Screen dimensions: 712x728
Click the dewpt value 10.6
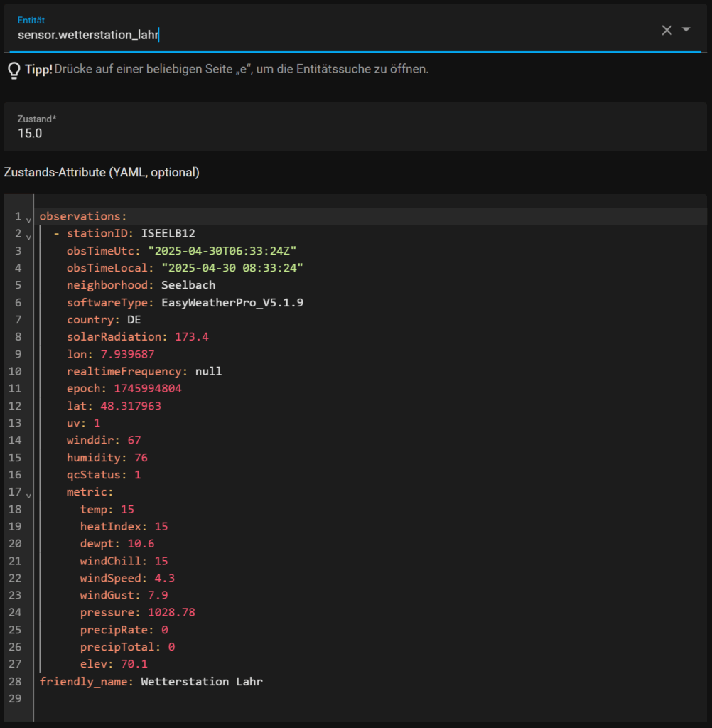point(141,544)
